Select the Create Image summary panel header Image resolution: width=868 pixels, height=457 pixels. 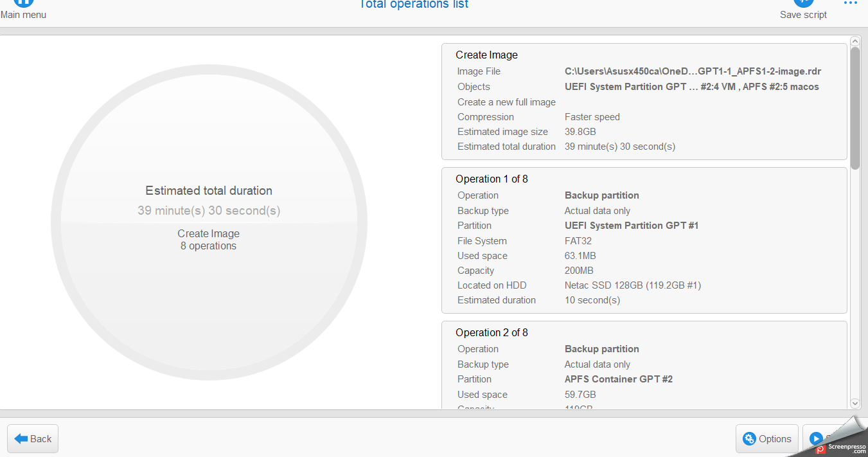pyautogui.click(x=486, y=55)
